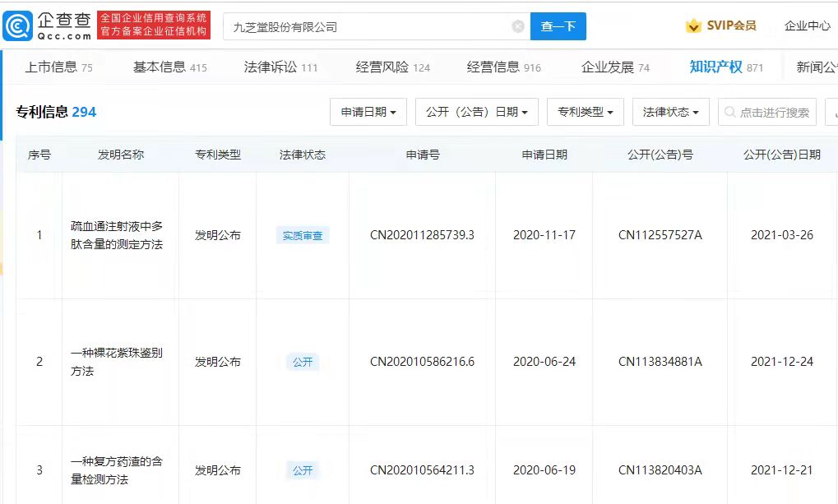The height and width of the screenshot is (504, 838).
Task: Open the 新闻 tab at the edge
Action: click(x=817, y=67)
